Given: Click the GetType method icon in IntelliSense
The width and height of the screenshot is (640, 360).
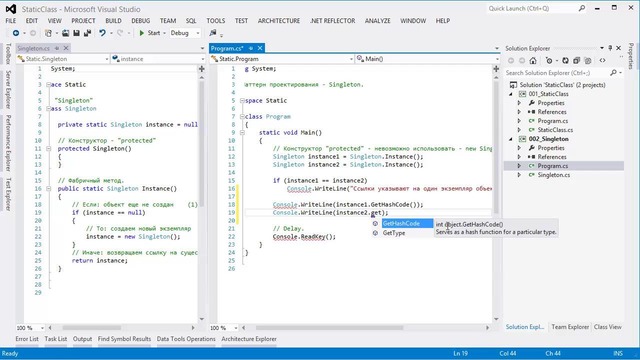Looking at the screenshot, I should point(375,233).
